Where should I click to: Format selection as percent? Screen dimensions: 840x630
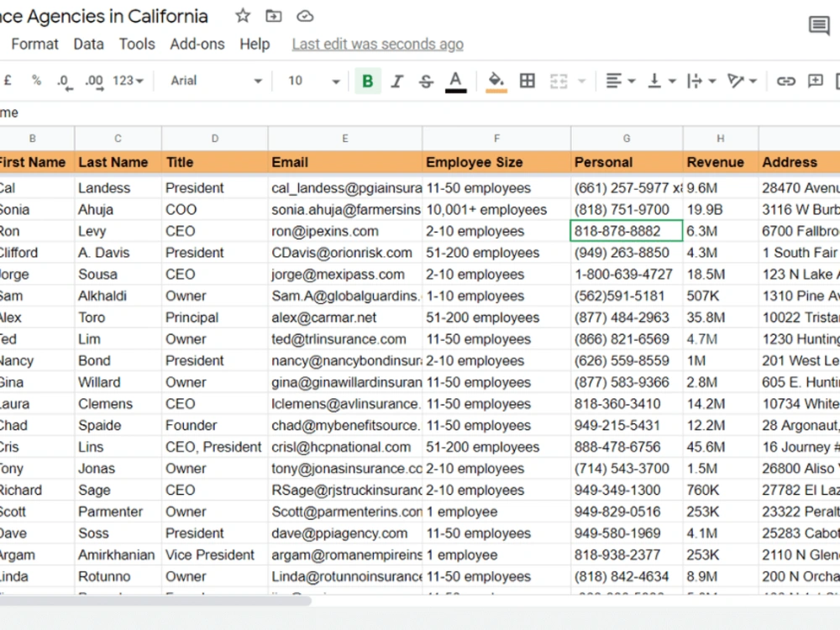[x=36, y=81]
